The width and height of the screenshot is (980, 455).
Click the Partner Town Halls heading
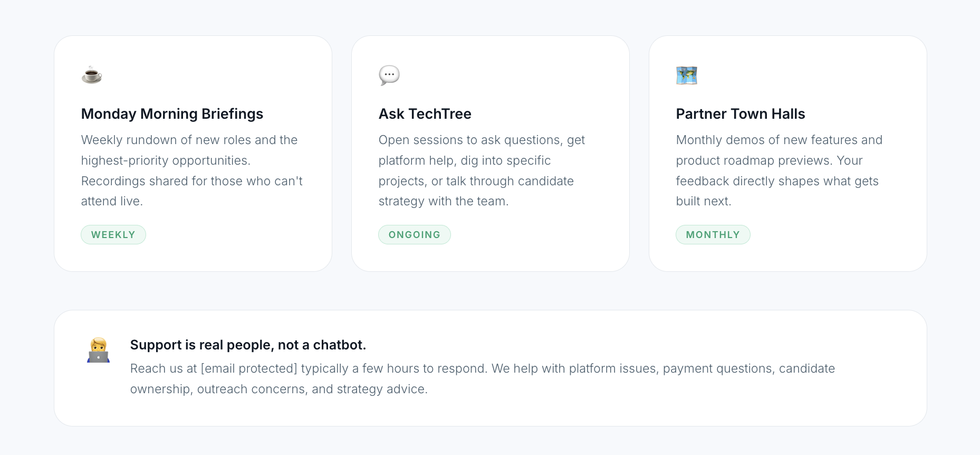741,114
